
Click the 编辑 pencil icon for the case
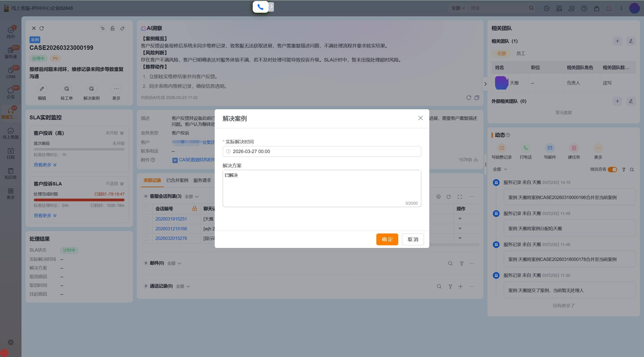click(42, 89)
